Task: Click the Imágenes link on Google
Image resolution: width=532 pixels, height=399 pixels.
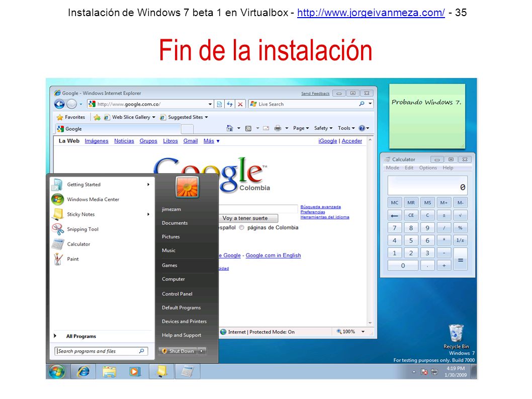Action: (97, 141)
